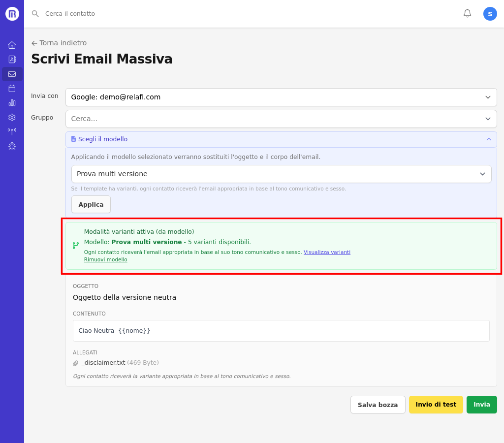Screen dimensions: 504x443
Task: Open the Gruppo Cerca dropdown
Action: 281,119
